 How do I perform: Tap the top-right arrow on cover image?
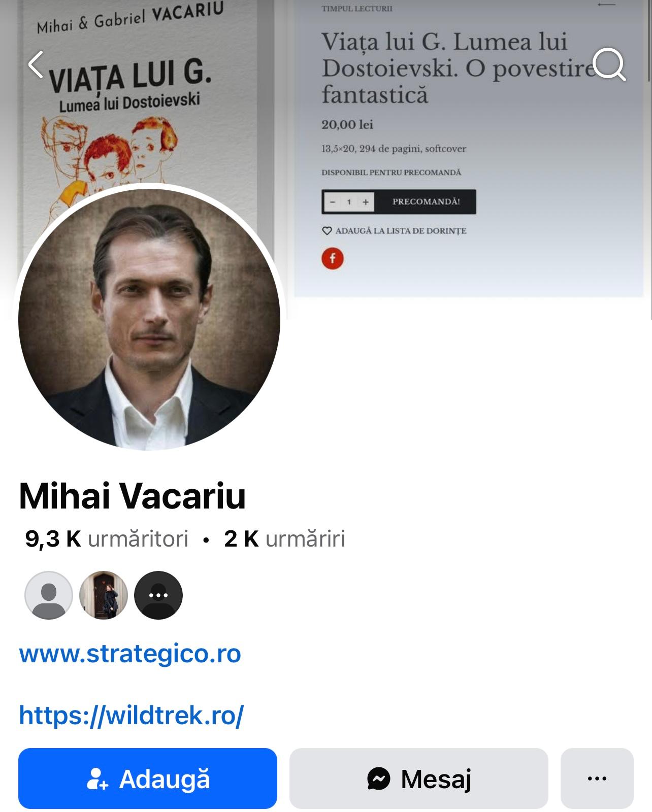point(606,5)
